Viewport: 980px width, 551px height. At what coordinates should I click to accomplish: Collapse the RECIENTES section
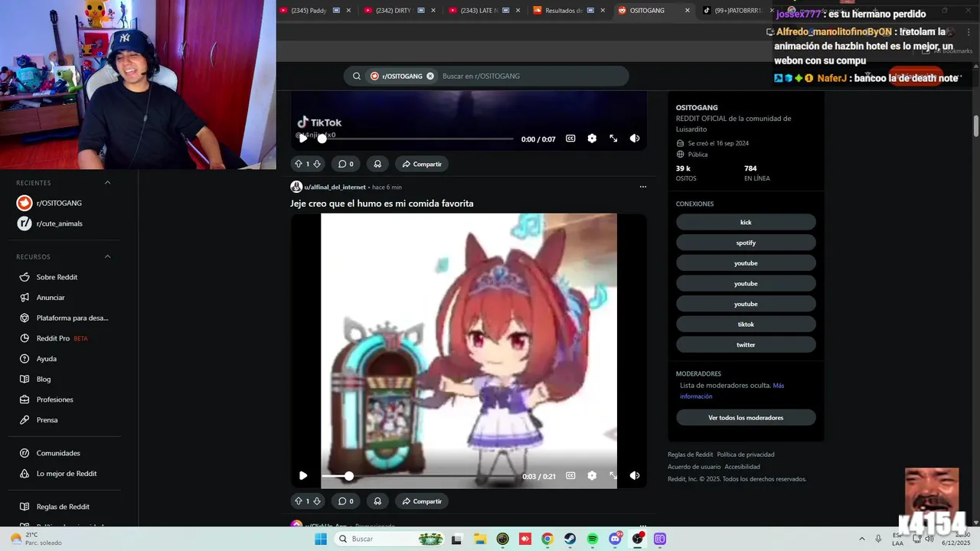[x=107, y=183]
